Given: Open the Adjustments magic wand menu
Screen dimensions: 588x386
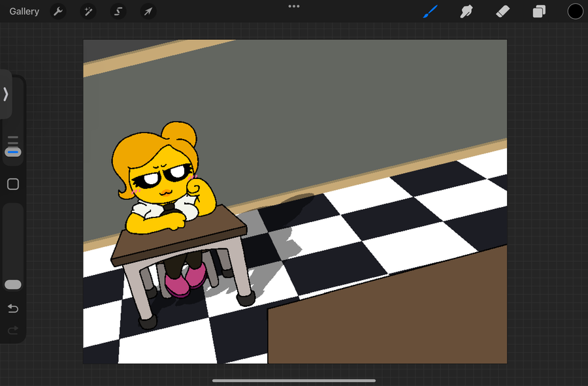Looking at the screenshot, I should coord(88,12).
